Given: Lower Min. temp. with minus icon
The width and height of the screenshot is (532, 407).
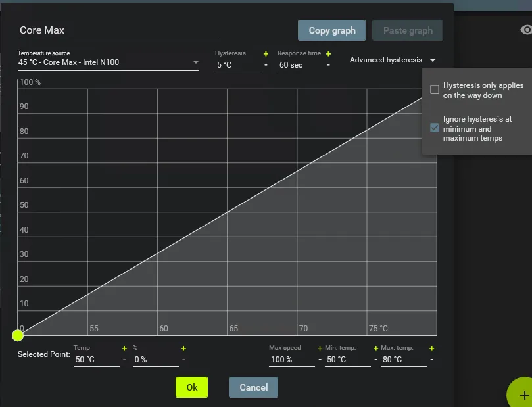Looking at the screenshot, I should click(x=376, y=360).
